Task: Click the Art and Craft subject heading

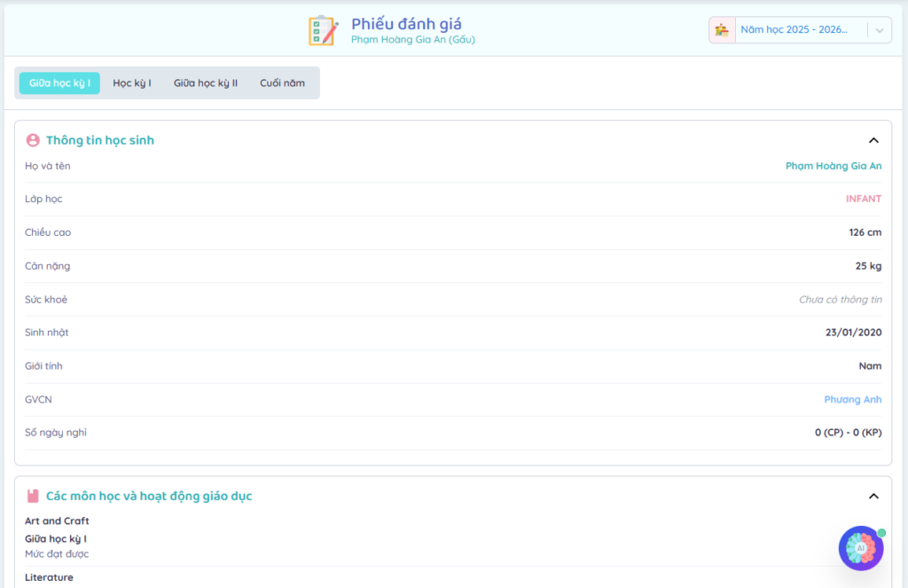Action: tap(57, 521)
